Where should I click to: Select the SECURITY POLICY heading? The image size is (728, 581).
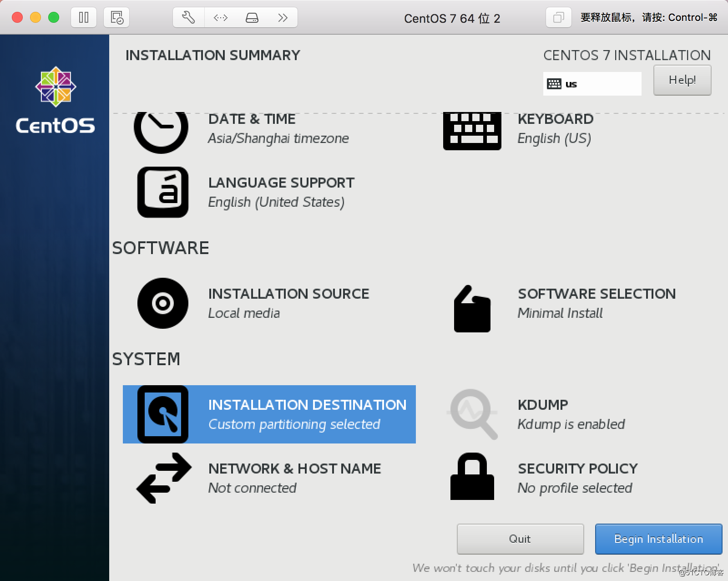point(578,469)
